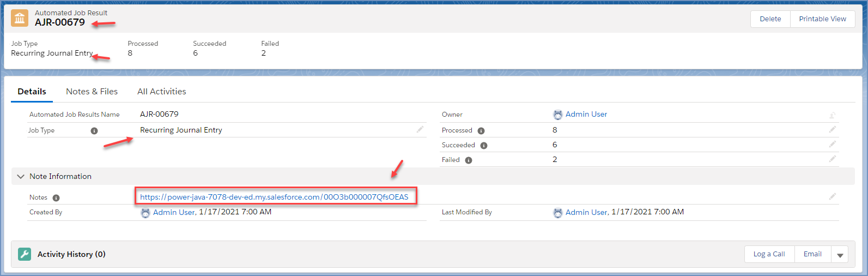Image resolution: width=868 pixels, height=276 pixels.
Task: Edit Job Type using pencil icon
Action: click(x=420, y=129)
